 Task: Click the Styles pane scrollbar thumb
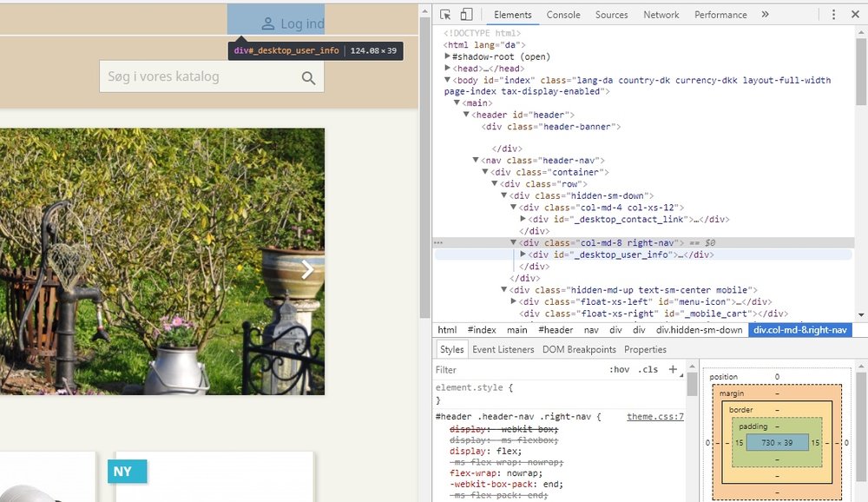692,384
